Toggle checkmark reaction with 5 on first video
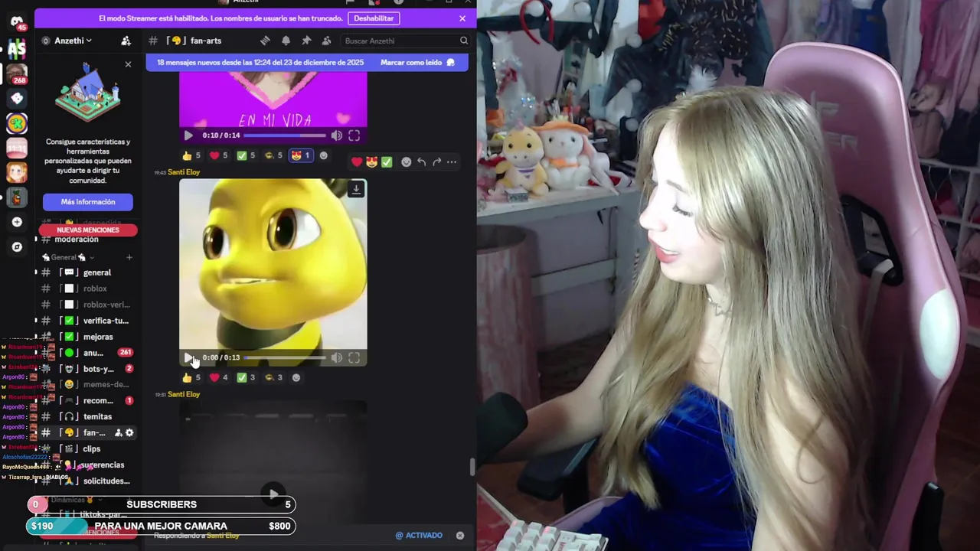This screenshot has width=980, height=551. pos(246,155)
